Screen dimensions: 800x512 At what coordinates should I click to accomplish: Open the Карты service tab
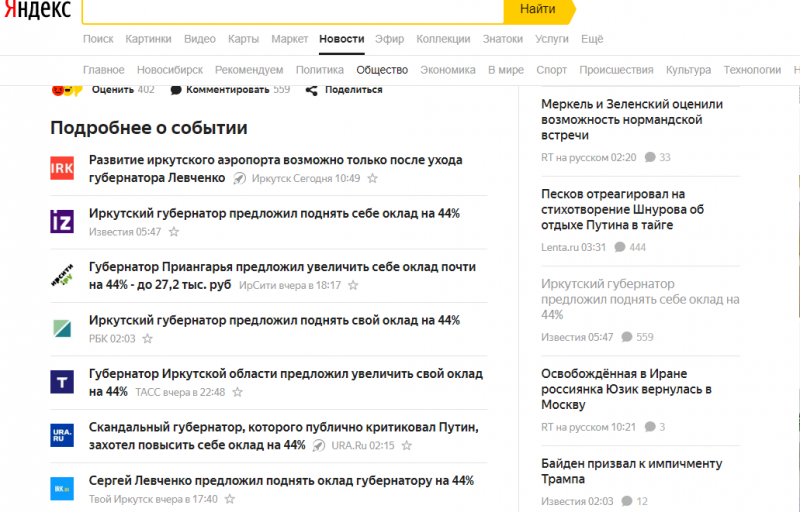click(x=243, y=39)
